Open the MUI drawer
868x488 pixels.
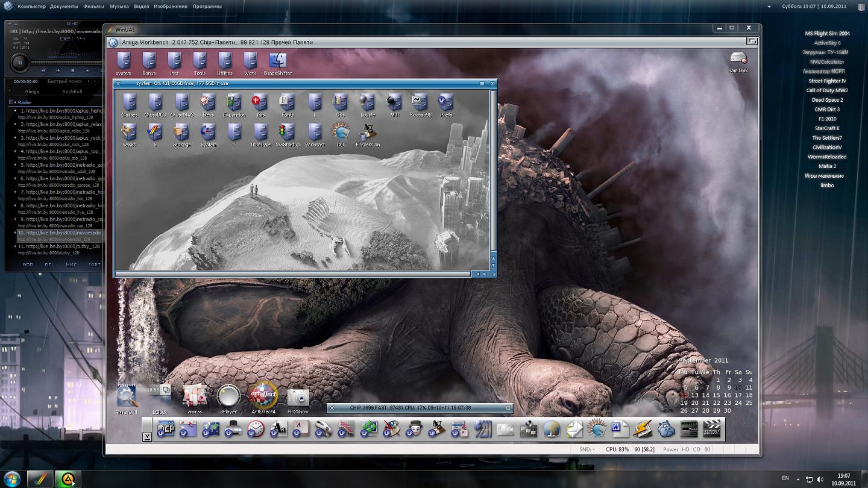point(394,105)
